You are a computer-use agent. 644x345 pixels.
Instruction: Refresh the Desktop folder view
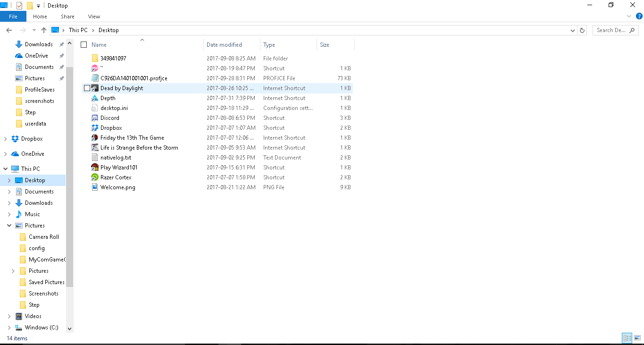[x=582, y=30]
